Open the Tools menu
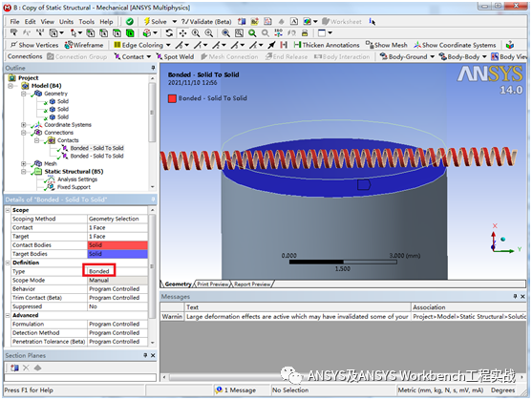The height and width of the screenshot is (400, 532). tap(87, 22)
